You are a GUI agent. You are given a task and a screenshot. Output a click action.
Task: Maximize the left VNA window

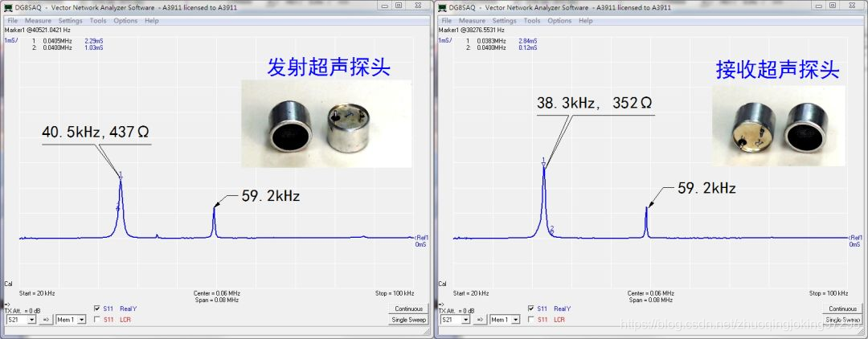click(399, 6)
